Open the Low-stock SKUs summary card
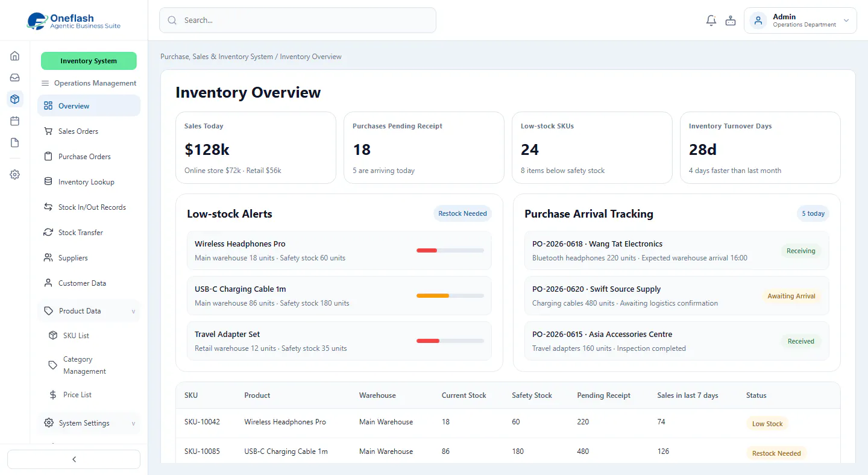 click(592, 148)
